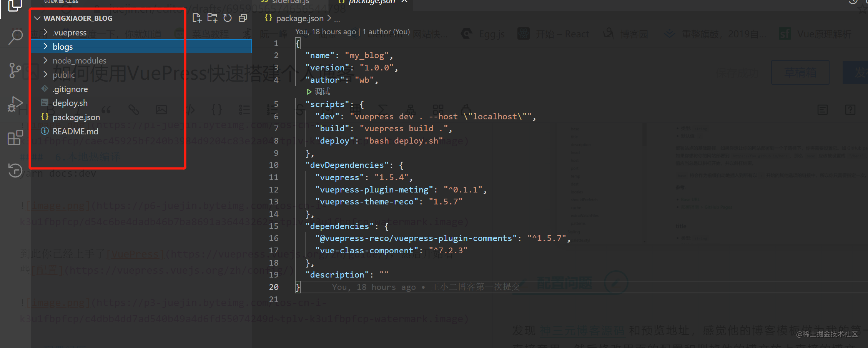Refresh the explorer file tree

click(x=228, y=18)
